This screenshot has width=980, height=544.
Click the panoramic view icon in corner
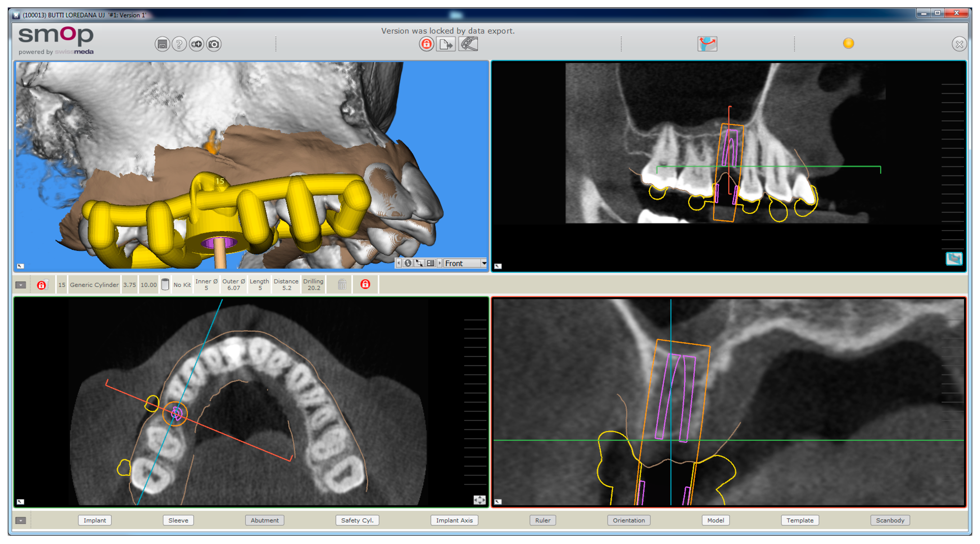coord(954,258)
